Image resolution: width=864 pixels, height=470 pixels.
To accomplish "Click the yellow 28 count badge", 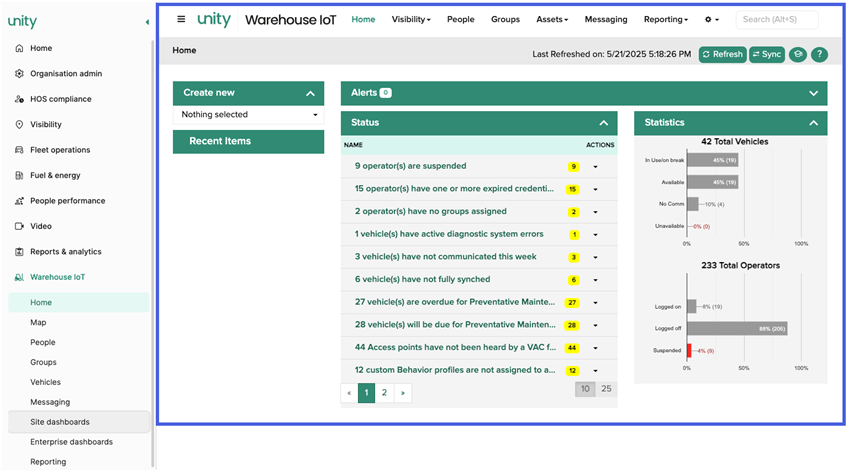I will click(x=572, y=326).
